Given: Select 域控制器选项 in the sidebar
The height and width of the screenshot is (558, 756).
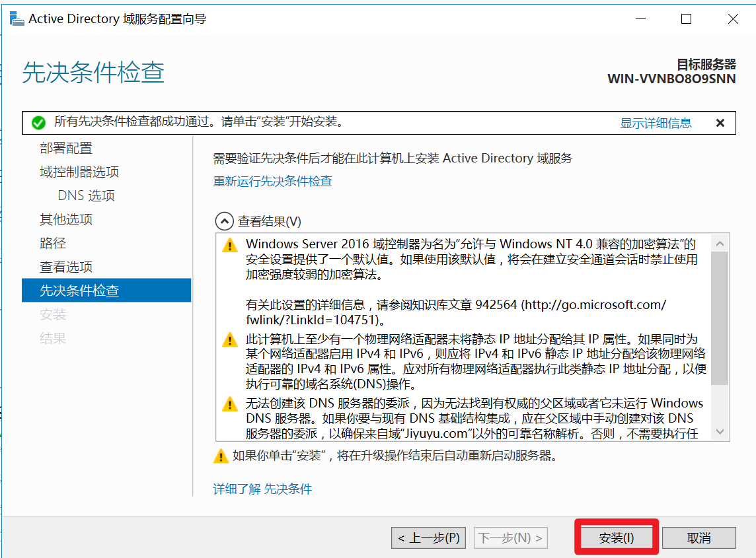Looking at the screenshot, I should coord(79,172).
